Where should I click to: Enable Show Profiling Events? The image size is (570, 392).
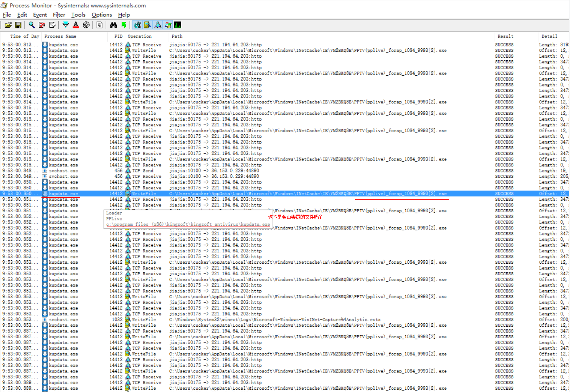(177, 25)
